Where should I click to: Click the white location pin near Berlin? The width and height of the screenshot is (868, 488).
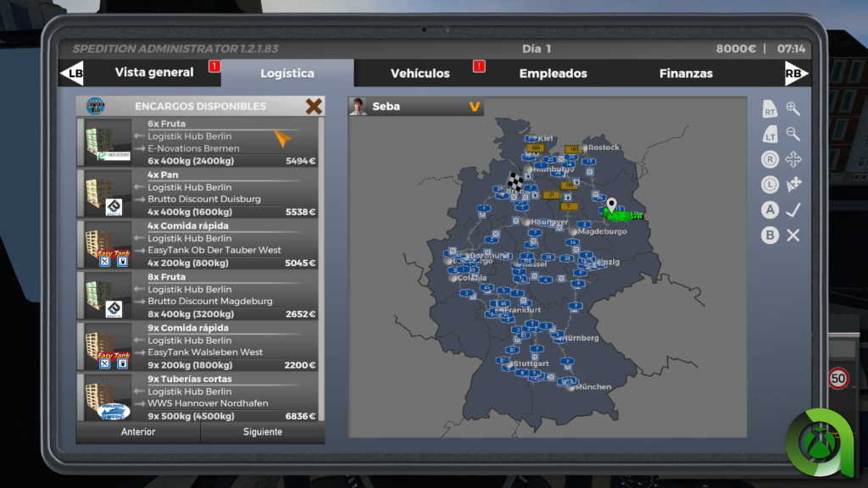click(611, 205)
